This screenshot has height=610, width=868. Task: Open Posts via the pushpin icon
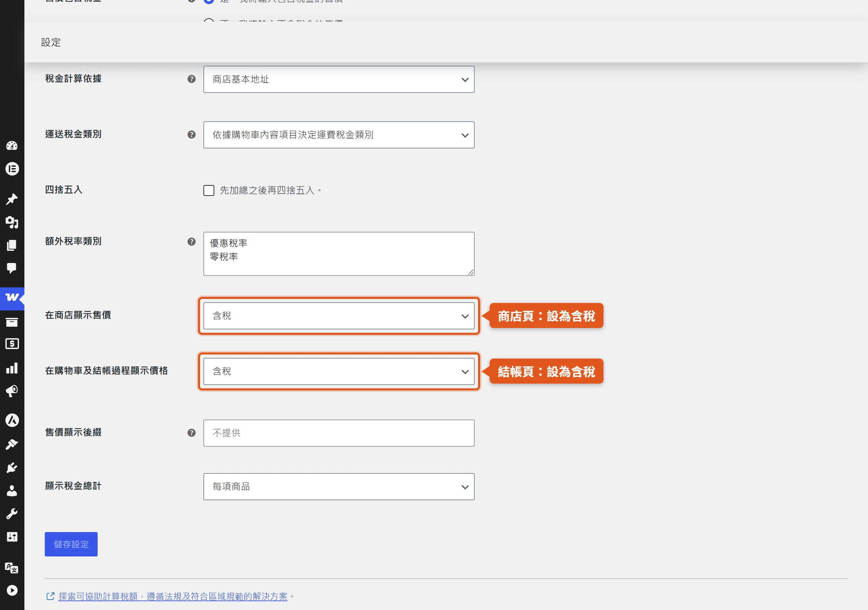pyautogui.click(x=12, y=199)
